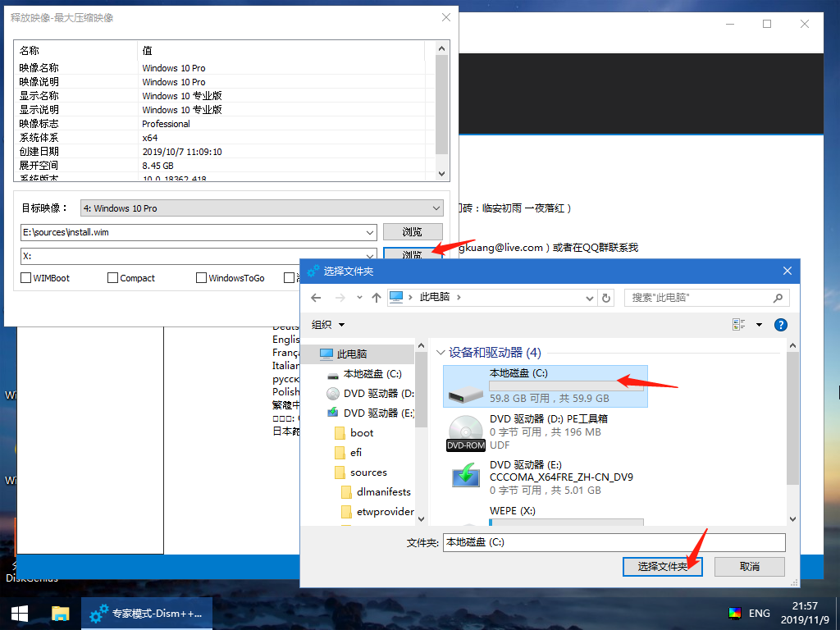Open the address bar history dropdown
This screenshot has height=630, width=840.
click(589, 298)
